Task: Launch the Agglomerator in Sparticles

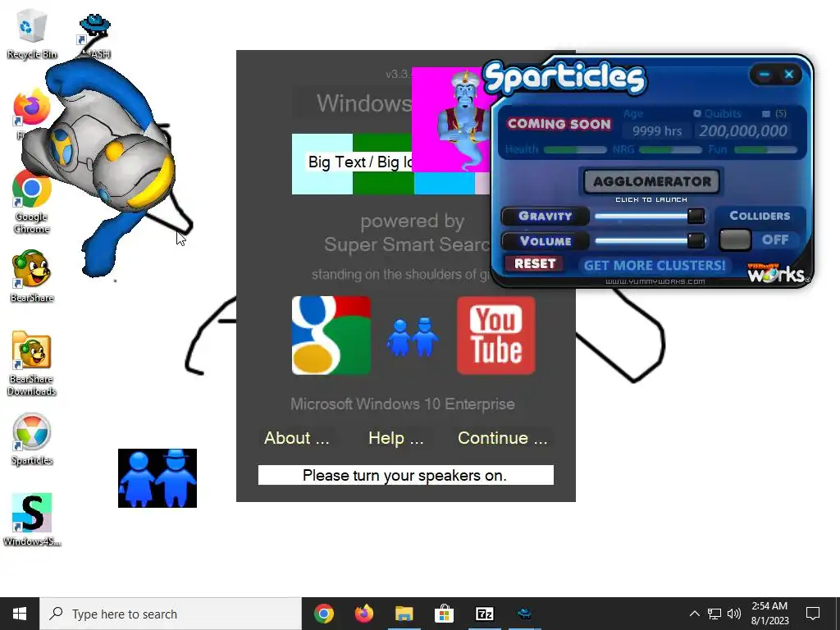Action: pos(651,181)
